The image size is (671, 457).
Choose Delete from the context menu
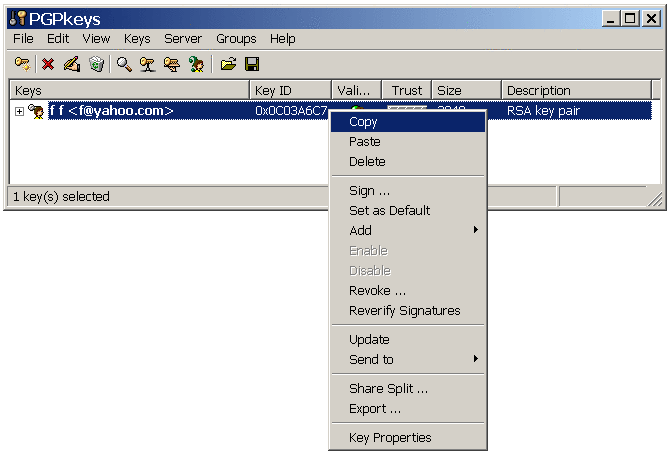coord(408,162)
